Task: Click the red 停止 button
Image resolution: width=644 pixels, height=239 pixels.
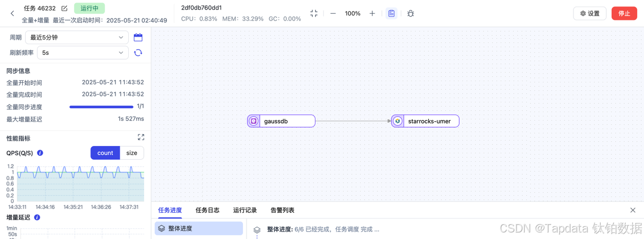Action: point(624,14)
